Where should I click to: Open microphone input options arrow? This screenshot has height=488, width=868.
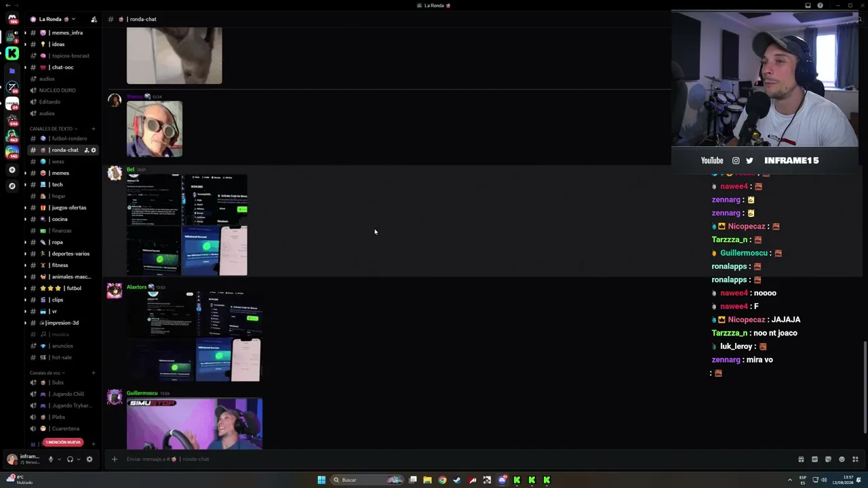click(59, 459)
